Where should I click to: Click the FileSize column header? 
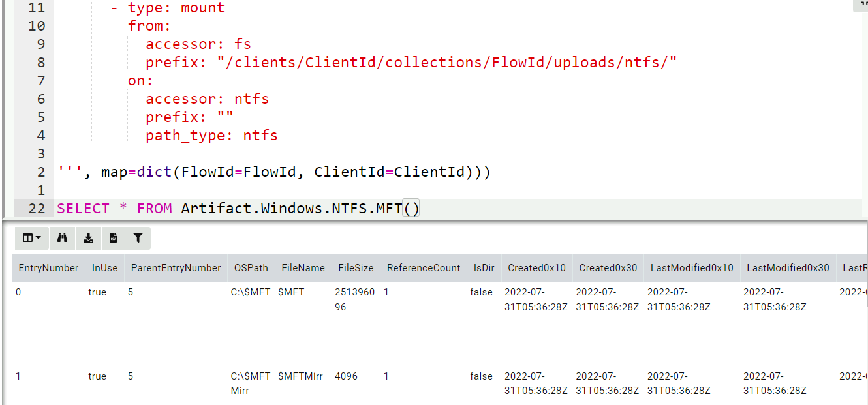(356, 267)
